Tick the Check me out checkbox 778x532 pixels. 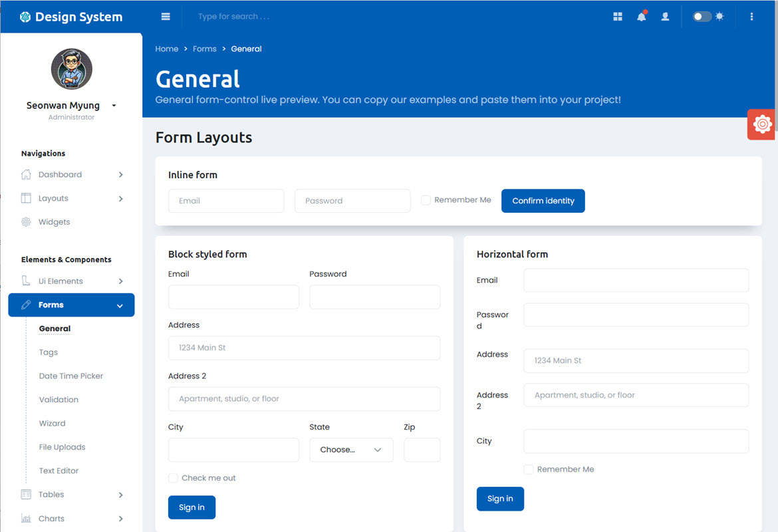point(174,478)
